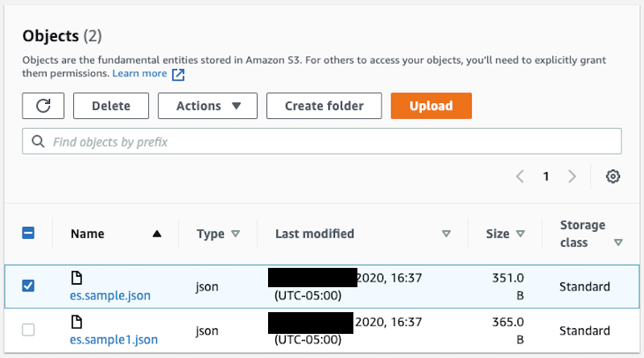The width and height of the screenshot is (644, 358).
Task: Toggle the select-all header checkbox
Action: tap(28, 233)
